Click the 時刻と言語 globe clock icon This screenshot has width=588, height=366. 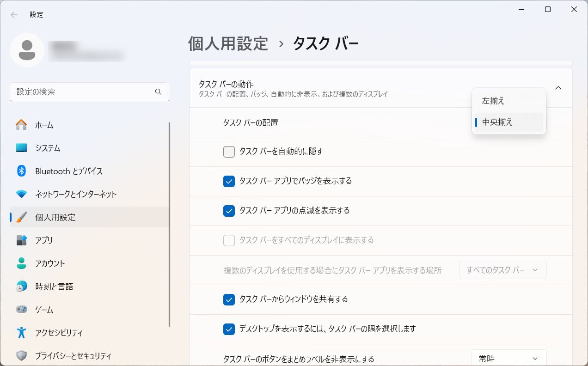(21, 287)
